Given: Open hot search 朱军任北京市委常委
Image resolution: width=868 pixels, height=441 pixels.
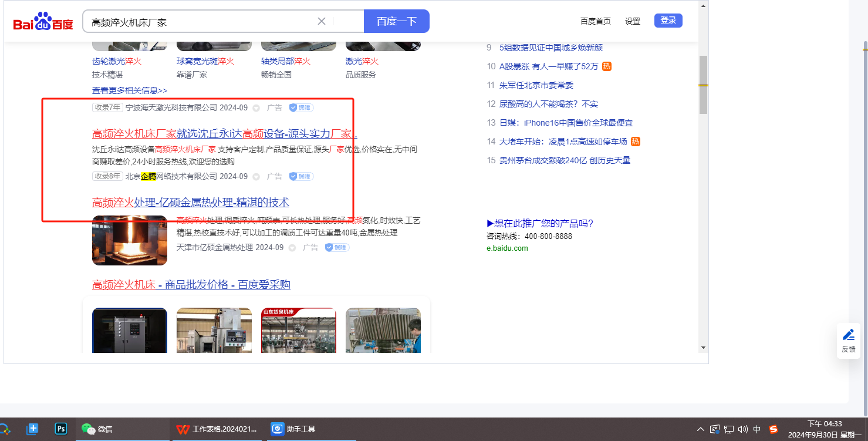Looking at the screenshot, I should (x=536, y=85).
